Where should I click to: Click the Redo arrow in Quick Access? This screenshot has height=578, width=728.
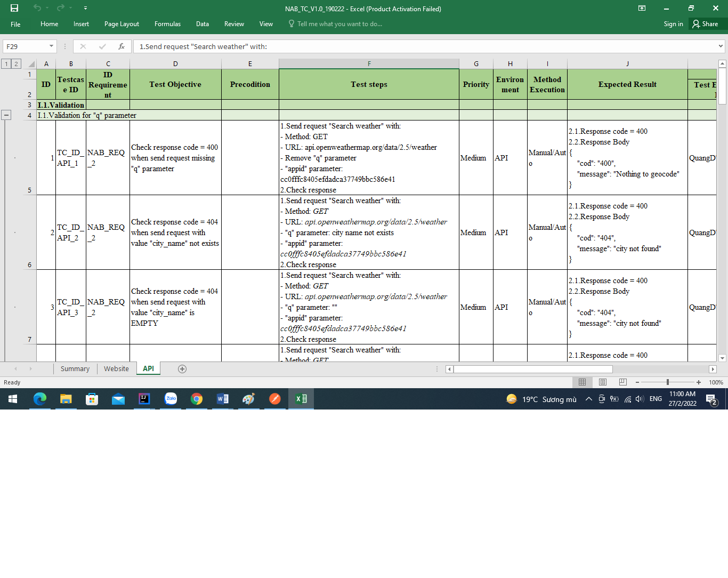pos(60,8)
